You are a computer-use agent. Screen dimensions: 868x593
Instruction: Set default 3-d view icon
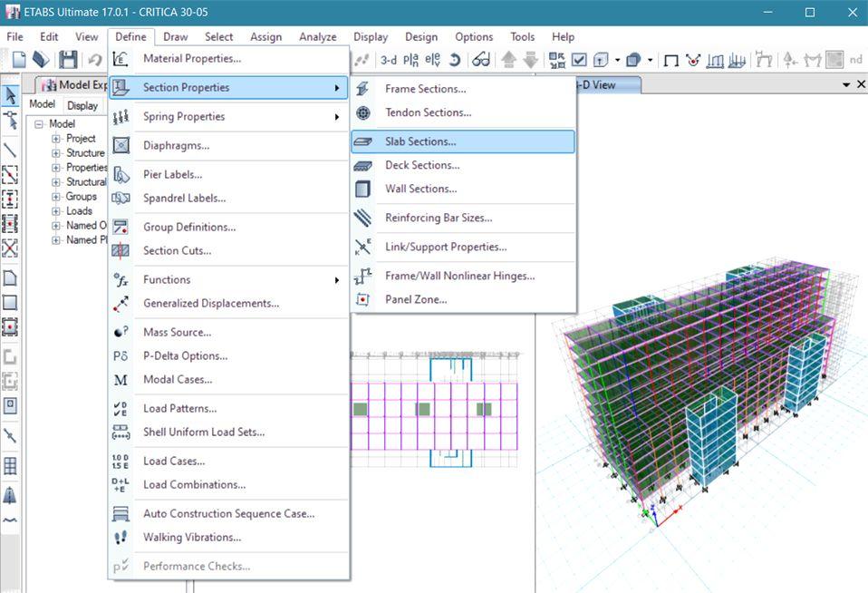(x=388, y=60)
